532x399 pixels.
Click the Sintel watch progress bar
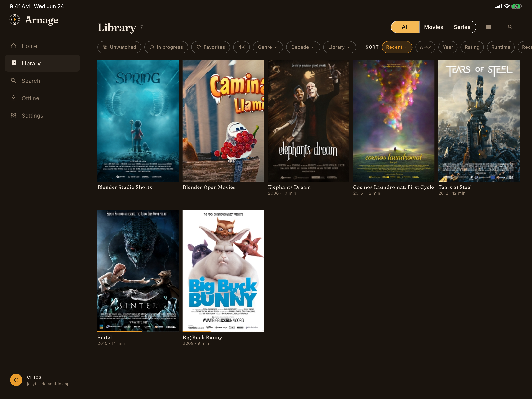point(138,331)
